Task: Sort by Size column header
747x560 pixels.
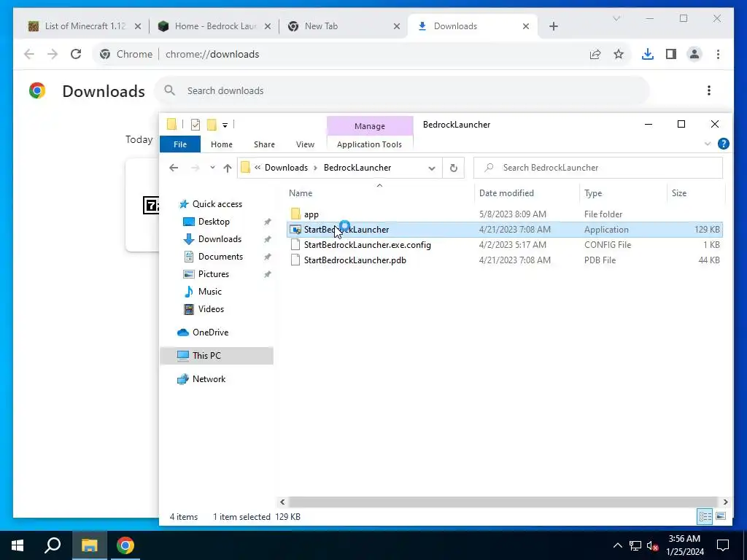Action: pyautogui.click(x=695, y=192)
